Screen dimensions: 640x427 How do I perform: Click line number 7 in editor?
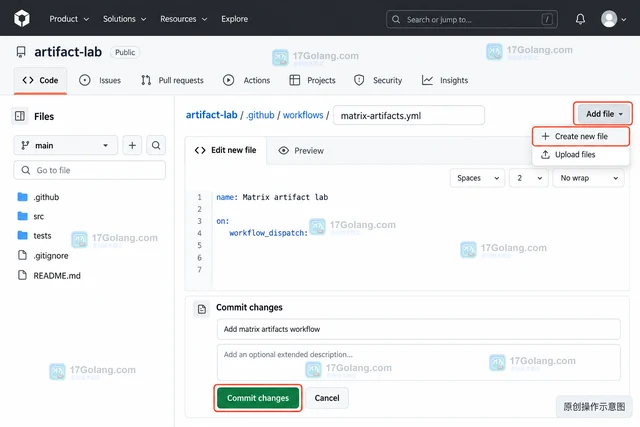click(200, 269)
